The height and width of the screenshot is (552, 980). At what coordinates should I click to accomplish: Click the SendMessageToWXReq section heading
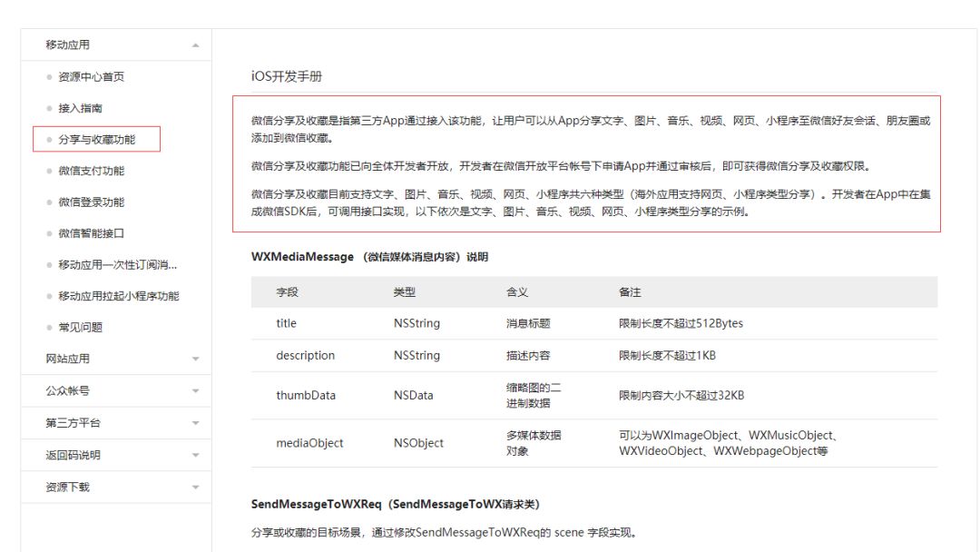(395, 504)
